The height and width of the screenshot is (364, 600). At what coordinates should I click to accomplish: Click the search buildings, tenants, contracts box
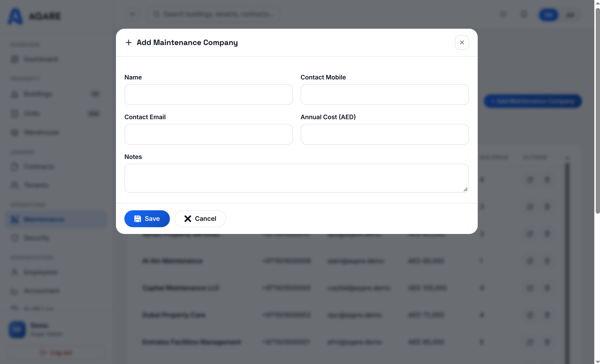click(214, 14)
